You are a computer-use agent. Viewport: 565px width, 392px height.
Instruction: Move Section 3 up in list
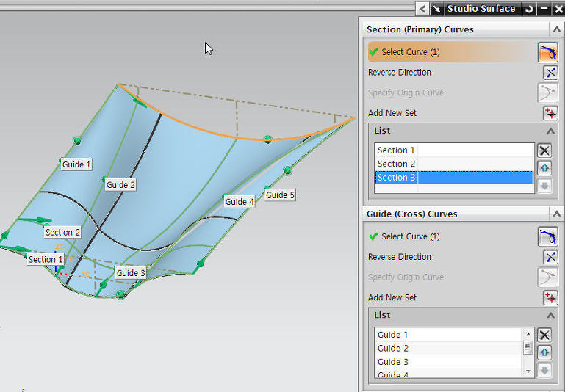coord(544,168)
